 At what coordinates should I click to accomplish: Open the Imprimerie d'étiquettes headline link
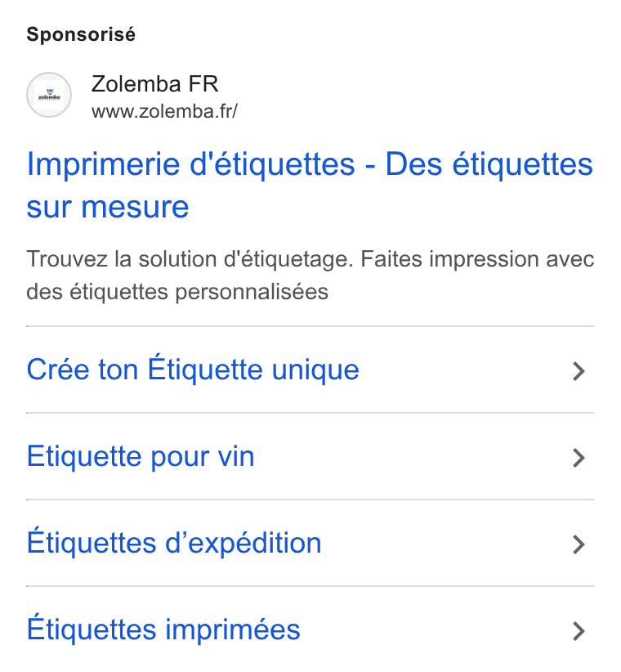click(x=310, y=185)
